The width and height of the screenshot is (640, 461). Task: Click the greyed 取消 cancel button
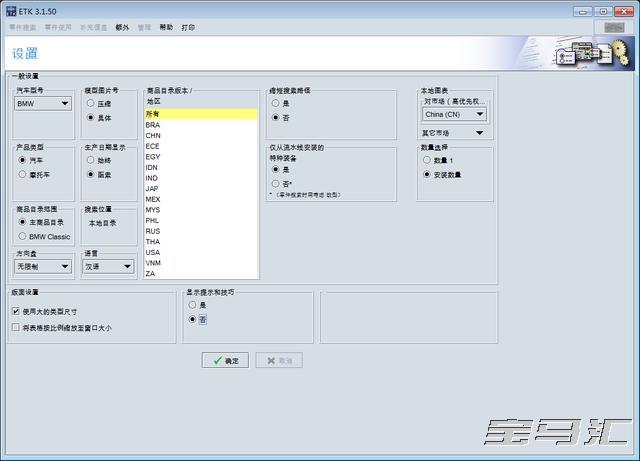click(x=279, y=361)
